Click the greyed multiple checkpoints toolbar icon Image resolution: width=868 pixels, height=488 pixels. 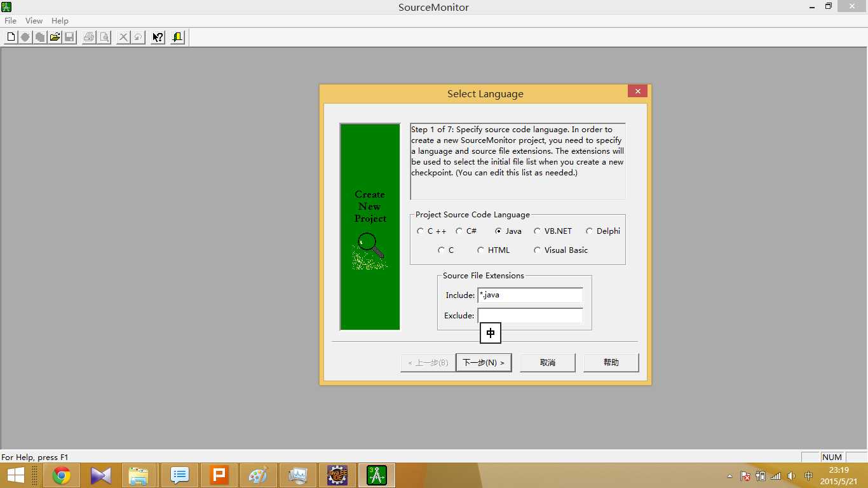click(x=40, y=37)
